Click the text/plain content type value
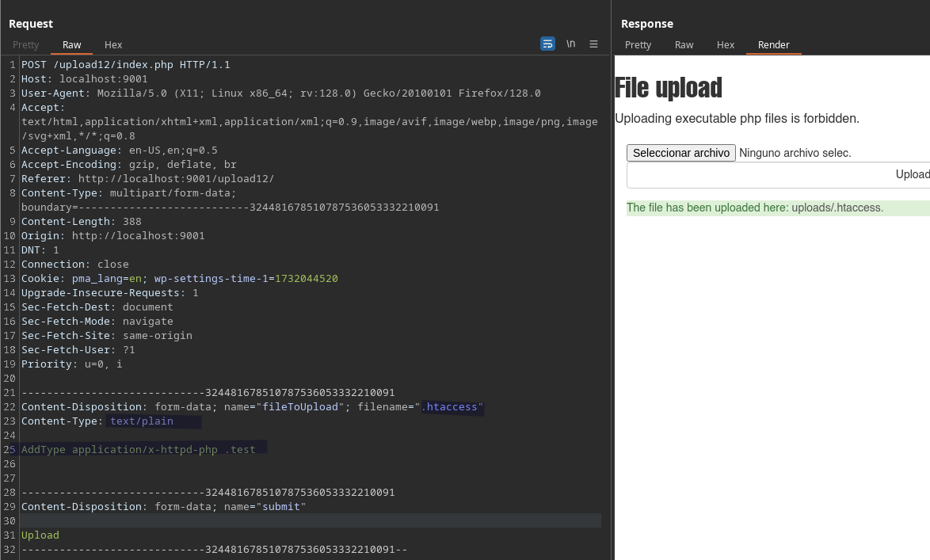 pos(142,421)
